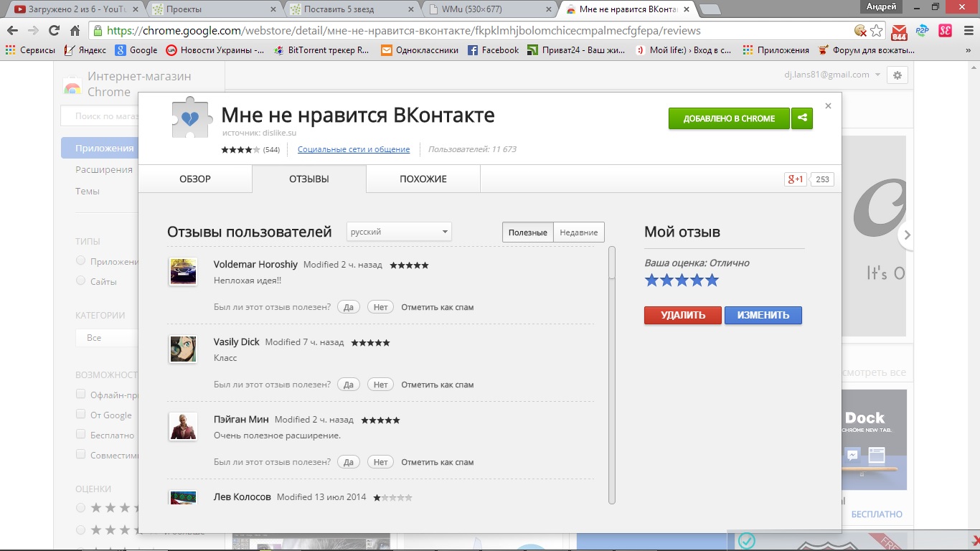Edit my review with the Изменить button
The height and width of the screenshot is (551, 980).
763,315
